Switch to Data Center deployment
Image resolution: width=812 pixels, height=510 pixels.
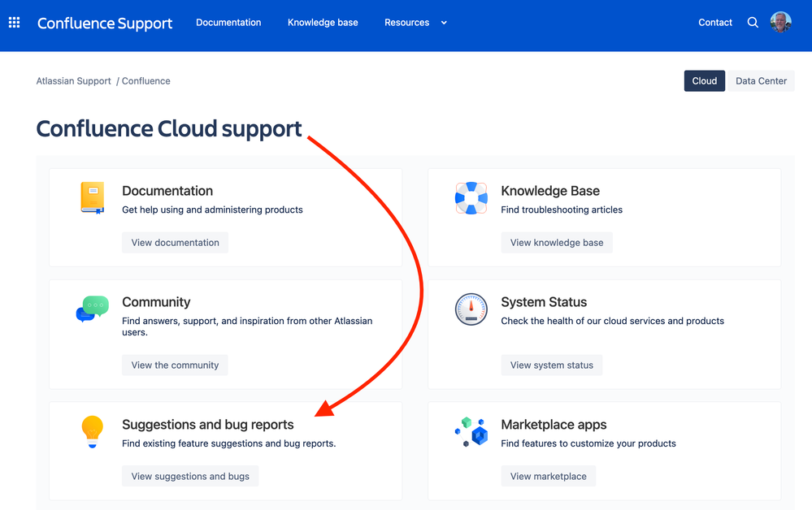pos(761,81)
